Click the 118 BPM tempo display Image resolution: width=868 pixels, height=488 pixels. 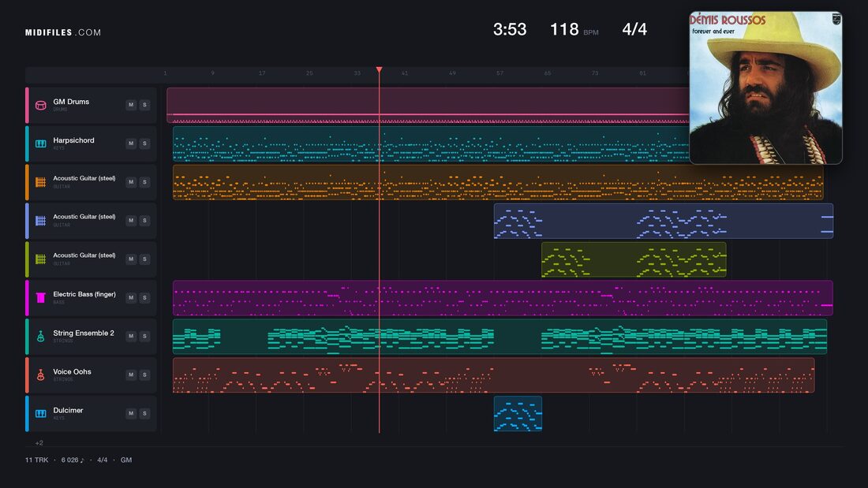[574, 29]
